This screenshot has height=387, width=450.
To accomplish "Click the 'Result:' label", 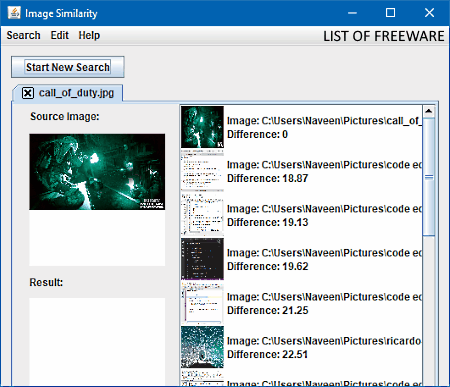I will [46, 282].
